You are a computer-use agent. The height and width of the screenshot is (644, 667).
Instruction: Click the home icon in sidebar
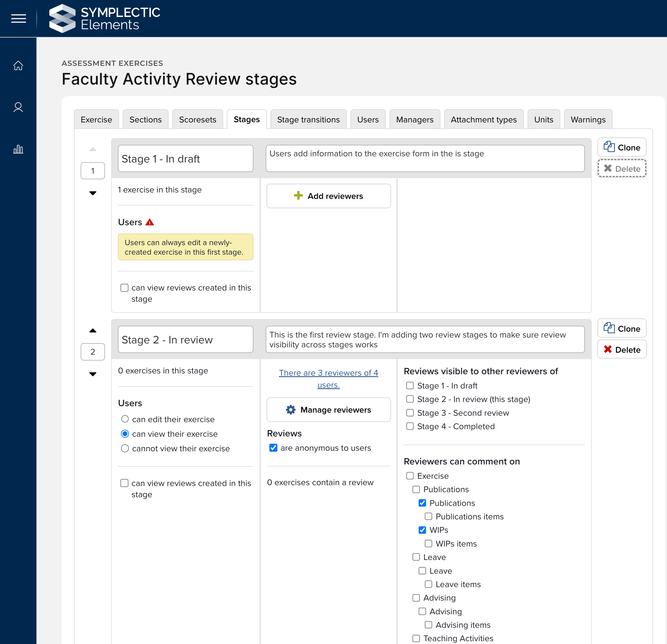18,65
